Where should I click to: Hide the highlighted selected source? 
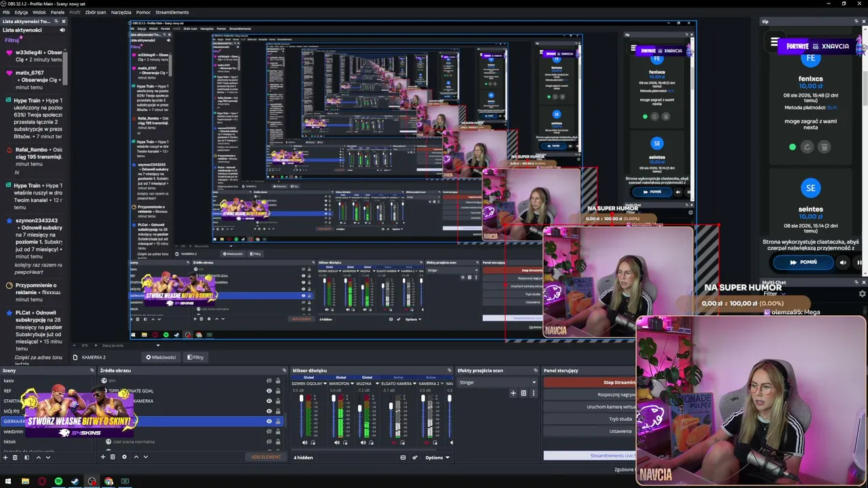click(x=269, y=422)
